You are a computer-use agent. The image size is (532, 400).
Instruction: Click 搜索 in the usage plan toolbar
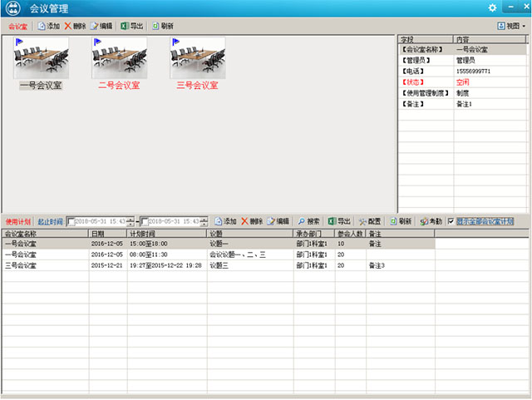pyautogui.click(x=308, y=221)
